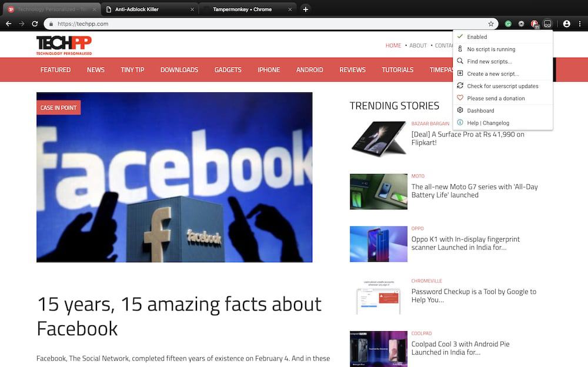The image size is (588, 367).
Task: Switch to Tampermonkey • Chrome tab
Action: [248, 9]
